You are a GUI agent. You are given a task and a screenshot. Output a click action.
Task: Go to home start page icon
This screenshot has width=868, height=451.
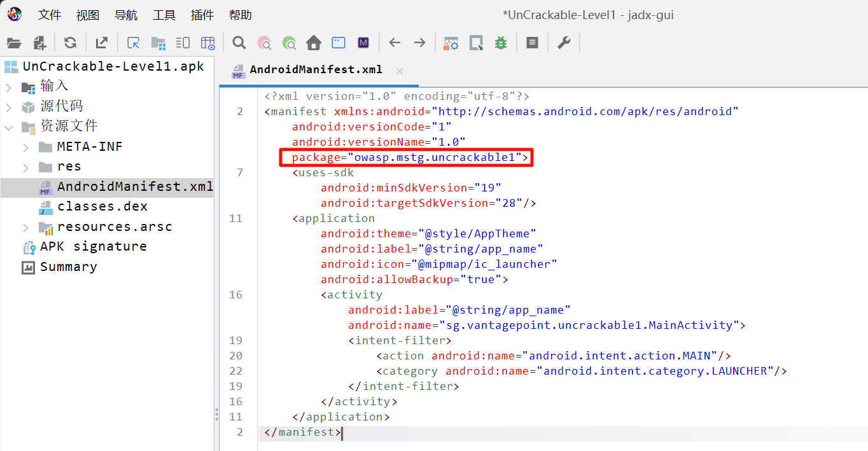point(314,43)
